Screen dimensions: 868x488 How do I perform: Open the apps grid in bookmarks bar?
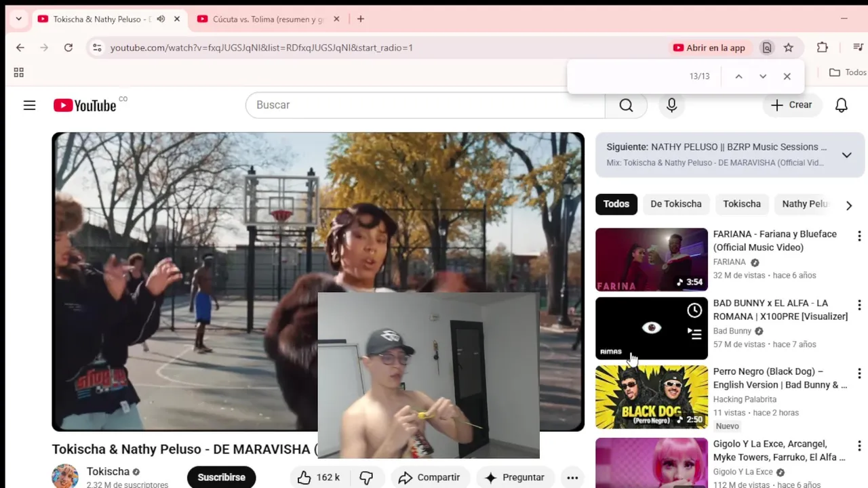click(x=19, y=73)
